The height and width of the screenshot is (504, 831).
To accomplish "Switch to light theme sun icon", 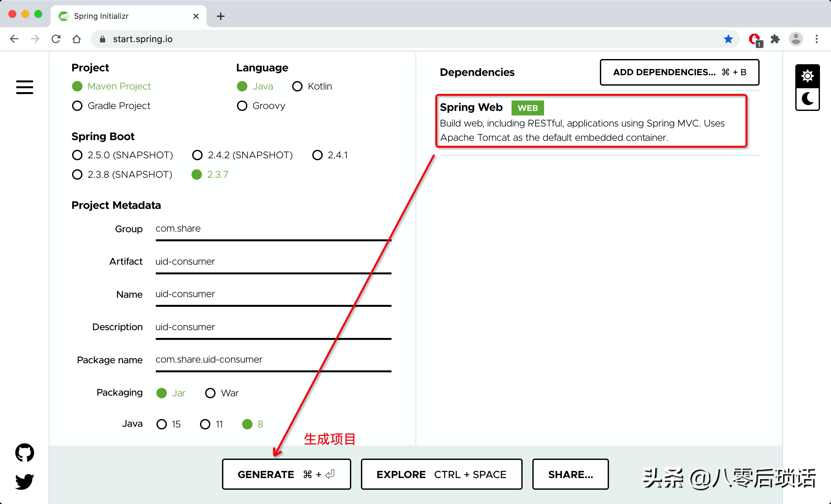I will (807, 76).
